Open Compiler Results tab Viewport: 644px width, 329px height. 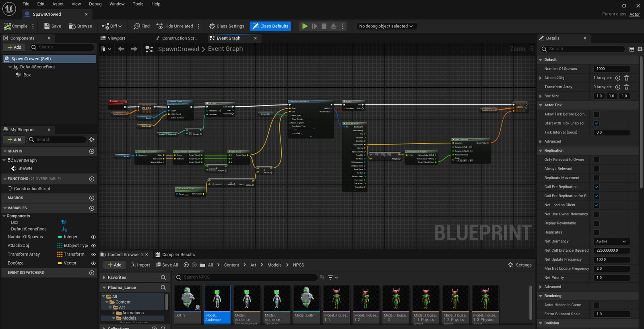click(175, 255)
